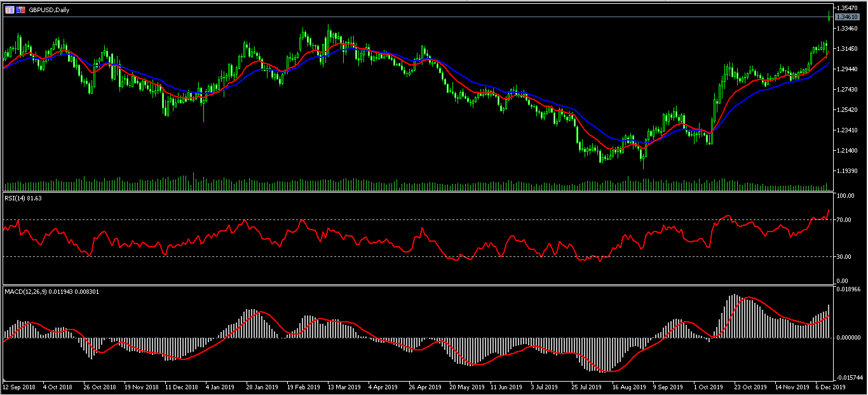Image resolution: width=868 pixels, height=395 pixels.
Task: Click the MACD 0.000000 zero level value
Action: tap(850, 338)
